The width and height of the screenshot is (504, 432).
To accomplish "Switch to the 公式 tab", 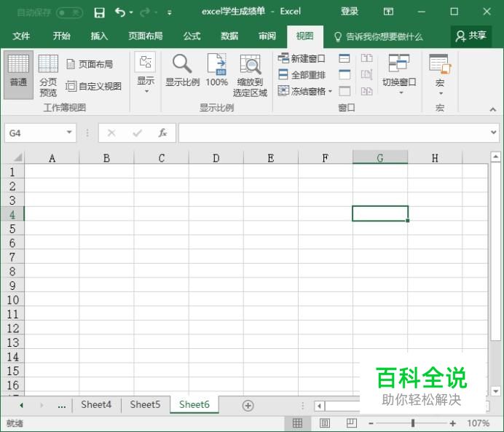I will (192, 36).
